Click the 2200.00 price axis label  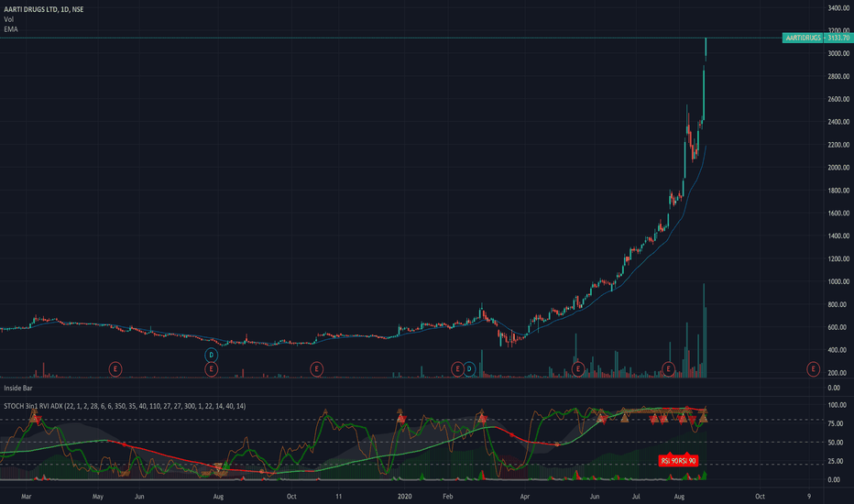pos(838,145)
